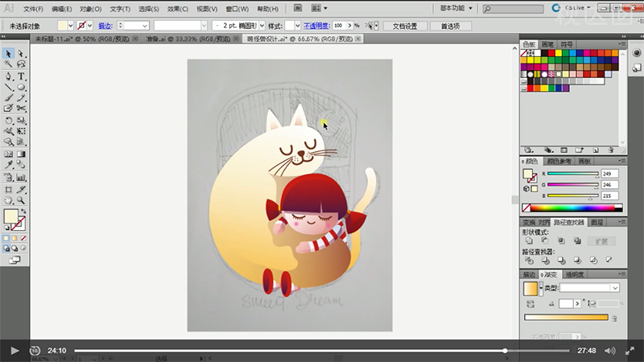Viewport: 644px width, 362px height.
Task: Enable Draw Behind mode
Action: [14, 249]
